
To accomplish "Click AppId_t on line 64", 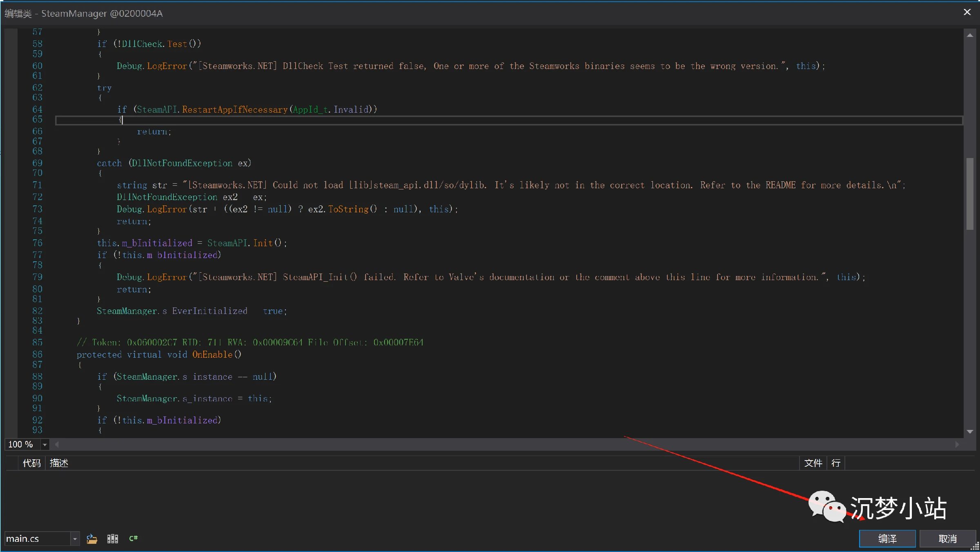I will (310, 109).
